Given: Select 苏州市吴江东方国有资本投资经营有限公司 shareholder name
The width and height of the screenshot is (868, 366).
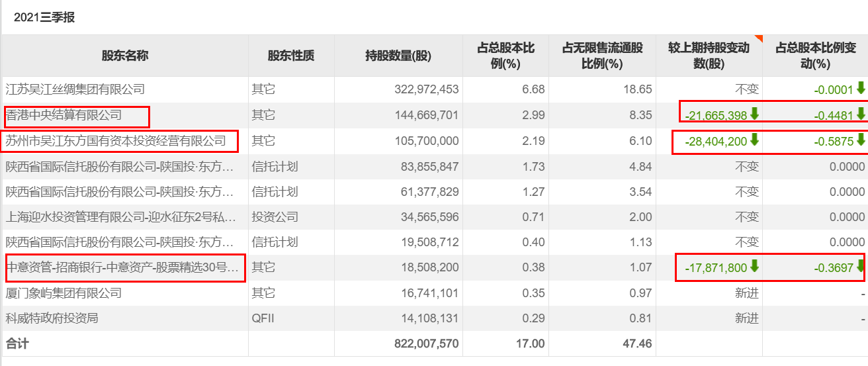Looking at the screenshot, I should [116, 141].
